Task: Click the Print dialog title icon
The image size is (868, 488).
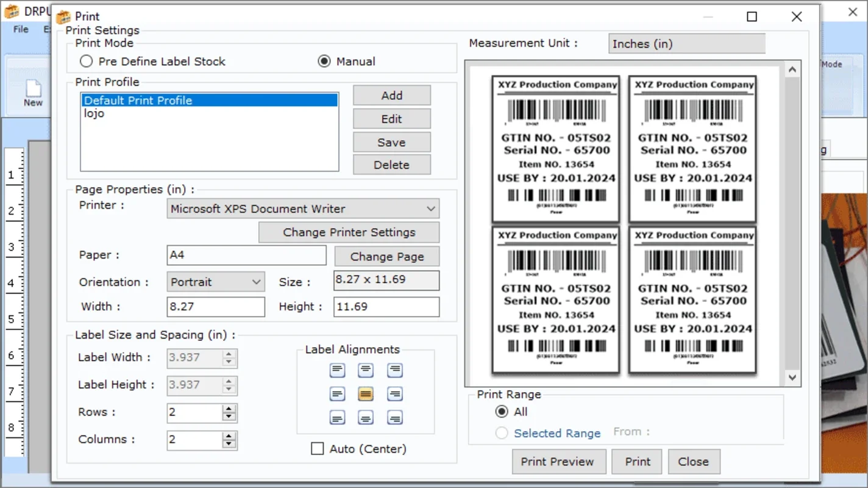Action: coord(63,16)
